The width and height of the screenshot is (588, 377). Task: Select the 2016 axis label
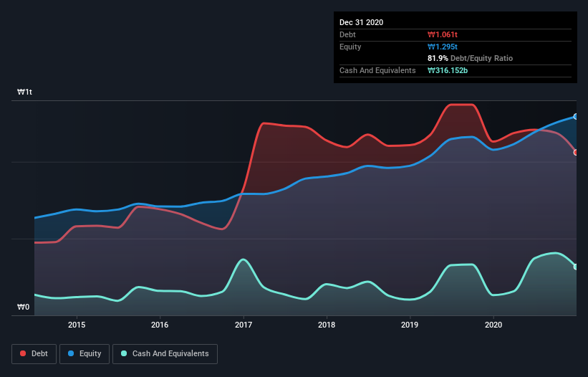pos(160,325)
